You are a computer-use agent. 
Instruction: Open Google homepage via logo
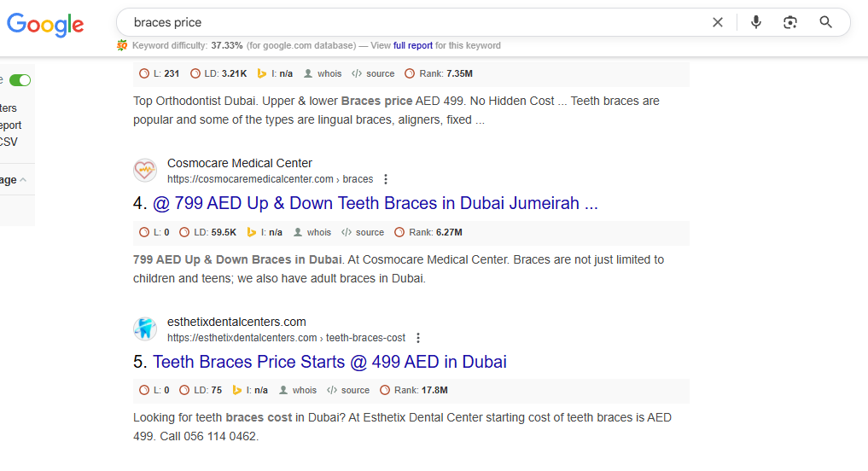tap(45, 25)
